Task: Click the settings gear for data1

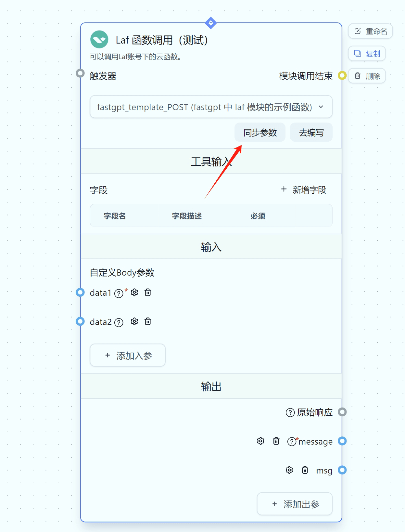Action: [x=134, y=292]
